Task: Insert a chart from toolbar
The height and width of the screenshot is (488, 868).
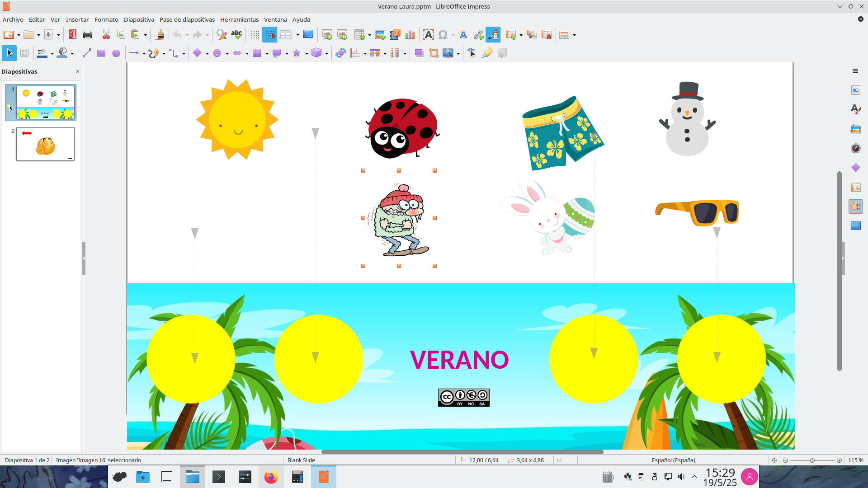Action: click(410, 35)
